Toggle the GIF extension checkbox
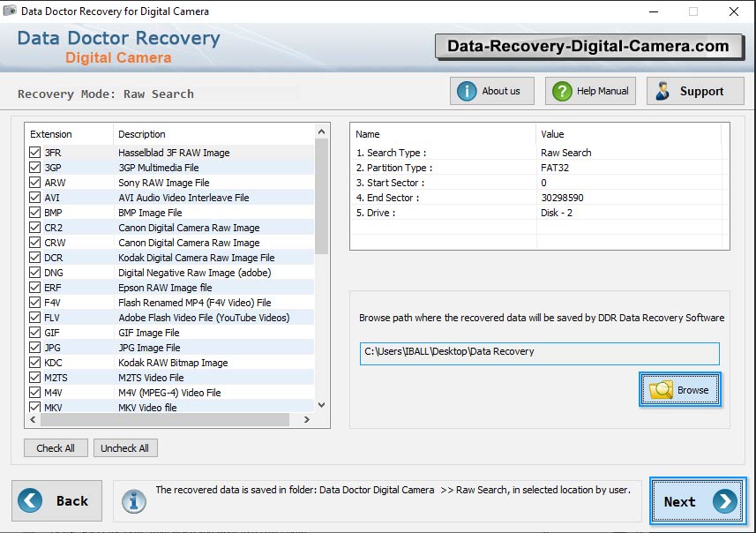The image size is (756, 533). coord(34,333)
